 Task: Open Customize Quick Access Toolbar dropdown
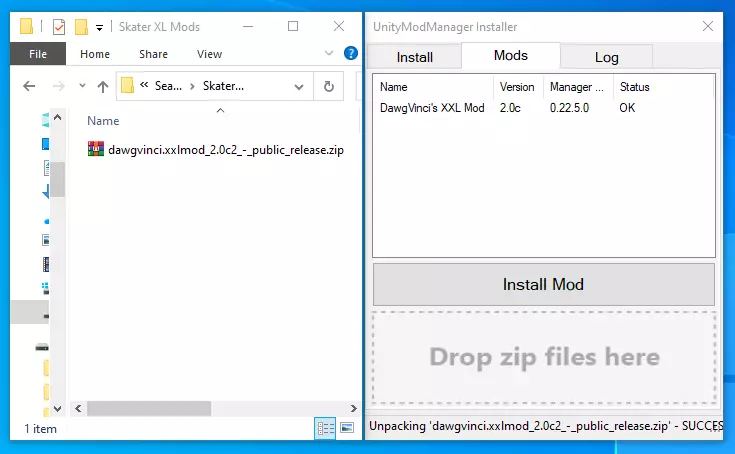point(99,28)
